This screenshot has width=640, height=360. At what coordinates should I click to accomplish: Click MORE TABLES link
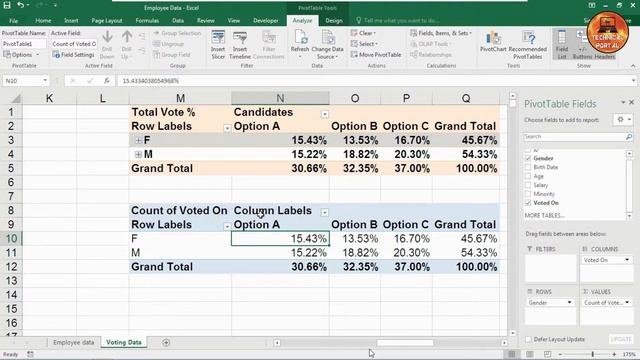pyautogui.click(x=544, y=215)
